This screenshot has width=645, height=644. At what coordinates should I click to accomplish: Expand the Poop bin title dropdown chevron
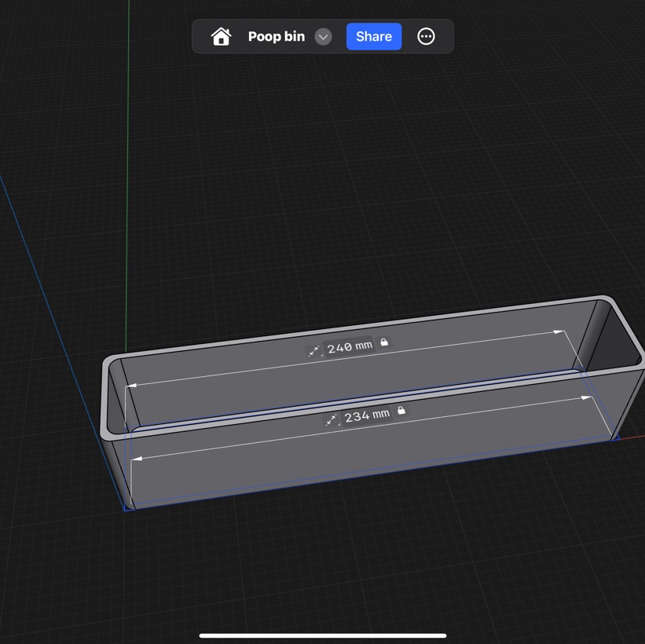pos(322,36)
